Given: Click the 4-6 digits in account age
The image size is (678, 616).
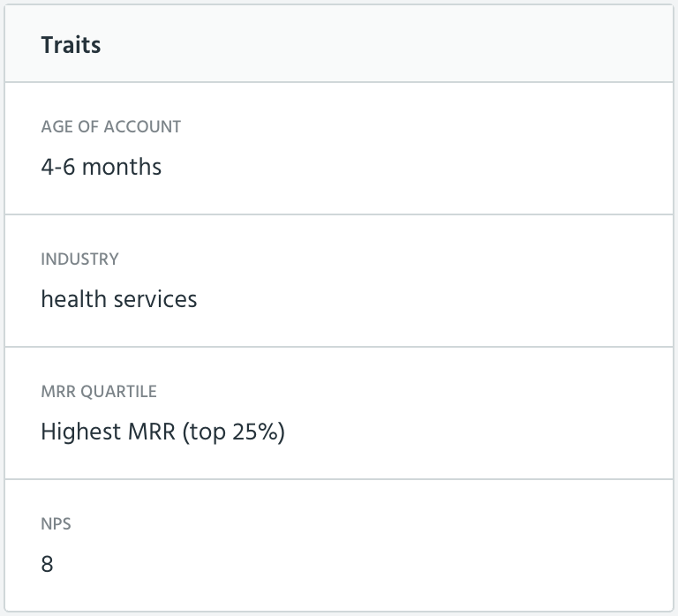Looking at the screenshot, I should pos(58,167).
